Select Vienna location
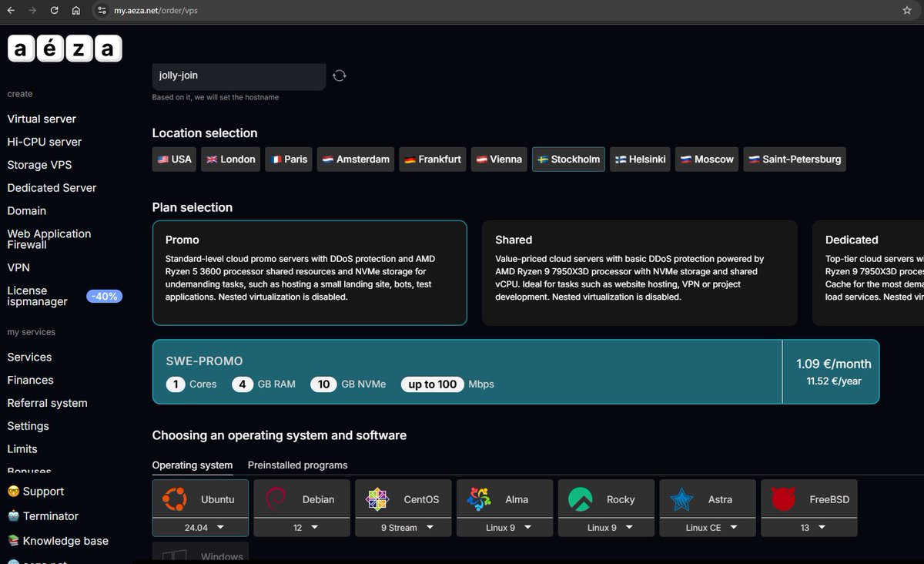This screenshot has width=924, height=564. click(498, 159)
